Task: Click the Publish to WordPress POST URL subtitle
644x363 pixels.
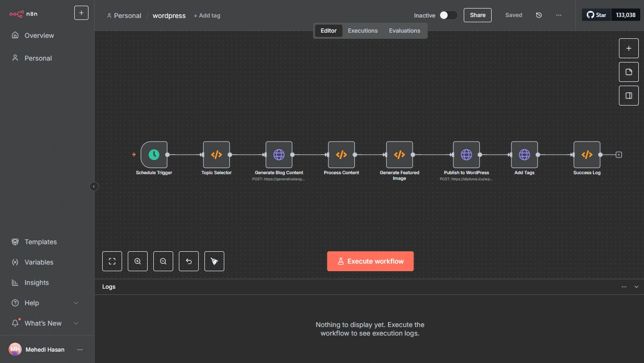Action: tap(466, 179)
